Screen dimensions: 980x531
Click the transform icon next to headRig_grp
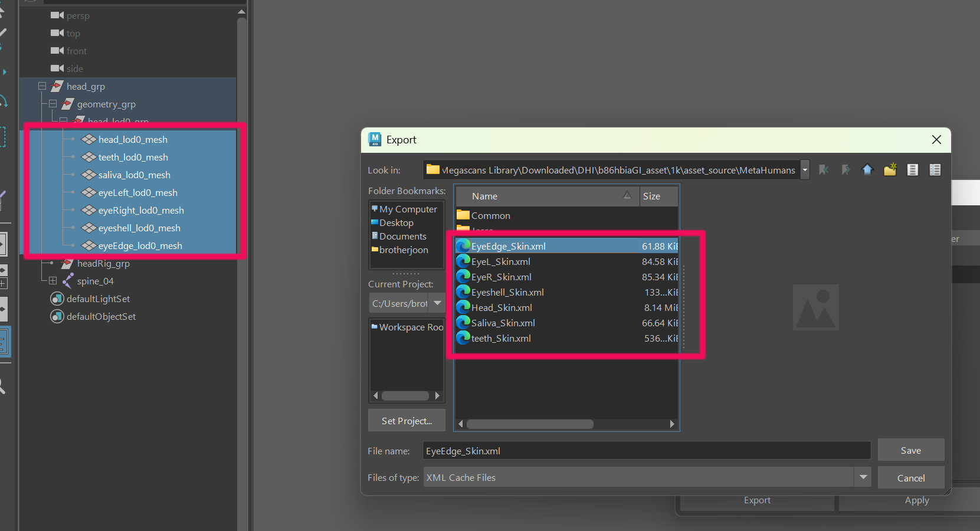tap(67, 264)
